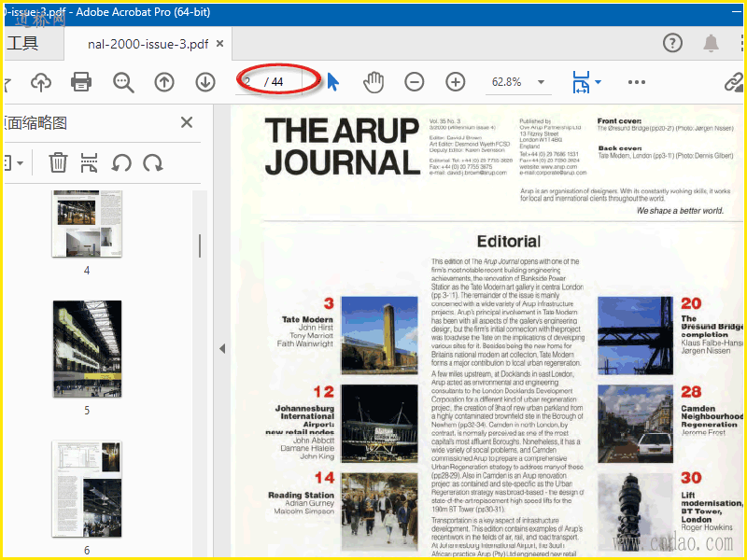Print the document with printer icon
Viewport: 747px width, 560px height.
[x=81, y=82]
